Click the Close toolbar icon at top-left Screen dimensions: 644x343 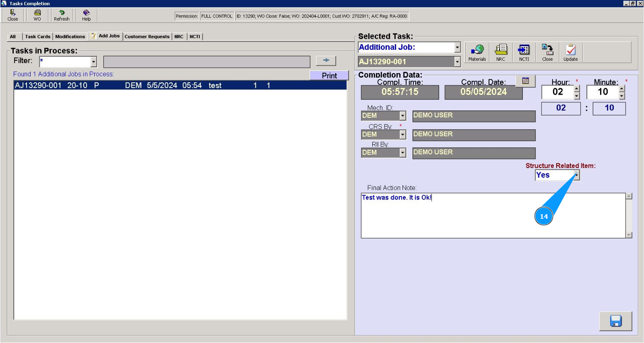tap(13, 15)
